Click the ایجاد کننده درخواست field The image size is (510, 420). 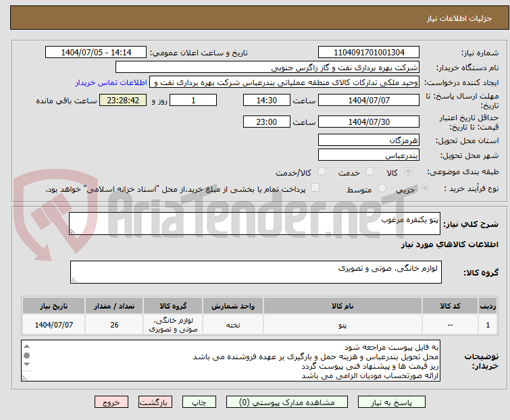(x=284, y=82)
